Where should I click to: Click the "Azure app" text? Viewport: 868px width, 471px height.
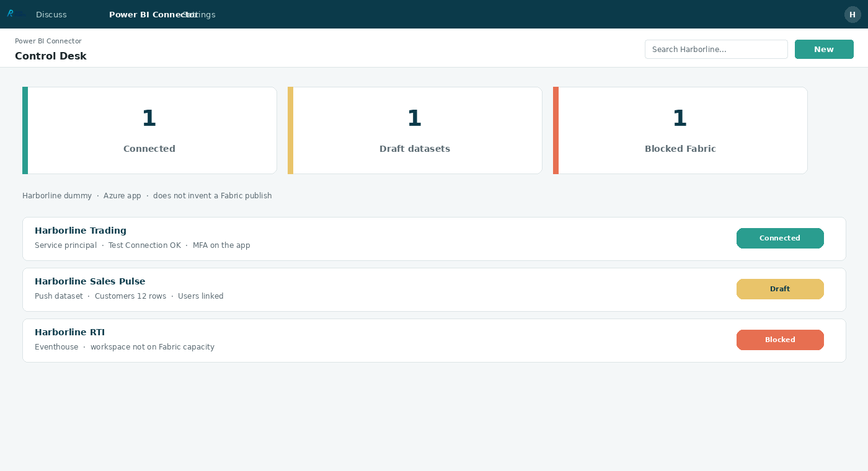(122, 196)
